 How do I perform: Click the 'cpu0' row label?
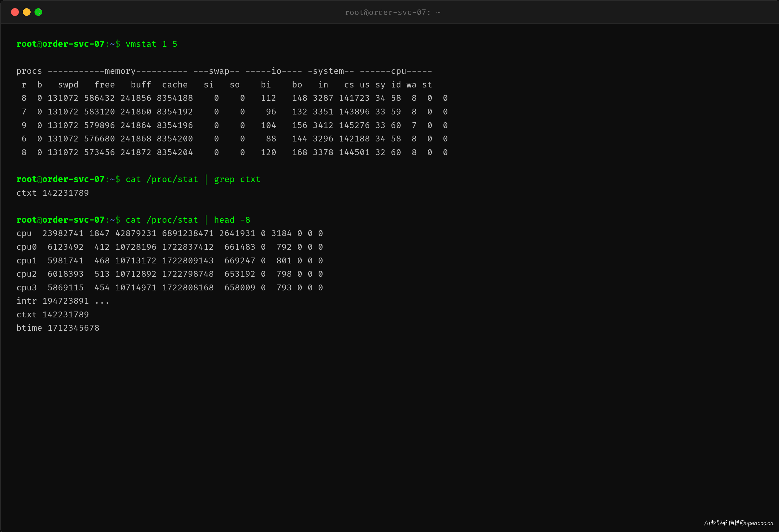27,247
